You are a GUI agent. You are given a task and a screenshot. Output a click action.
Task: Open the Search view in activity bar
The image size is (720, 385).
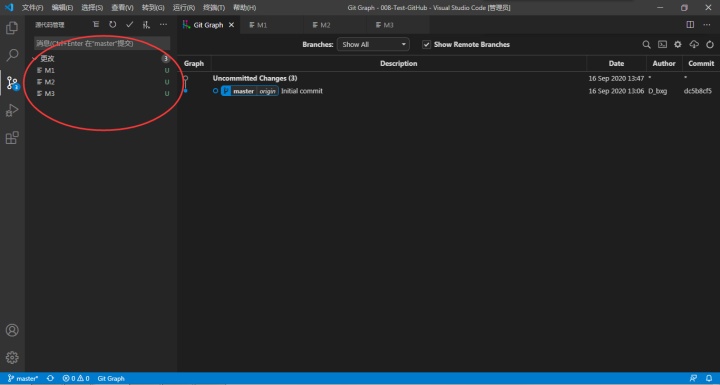click(12, 55)
